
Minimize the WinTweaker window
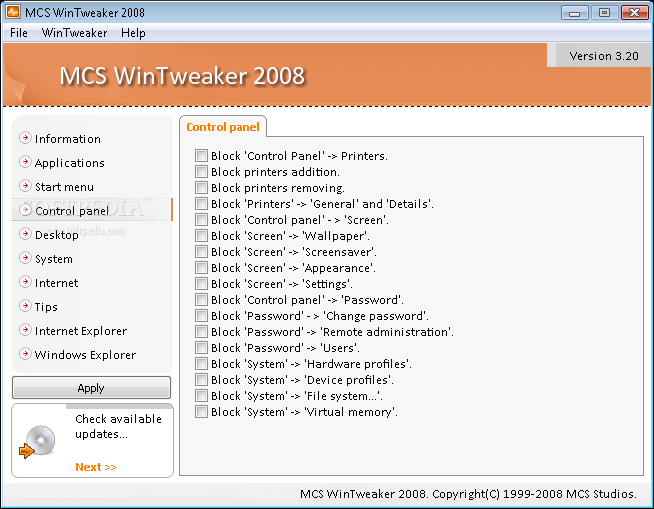(x=575, y=13)
